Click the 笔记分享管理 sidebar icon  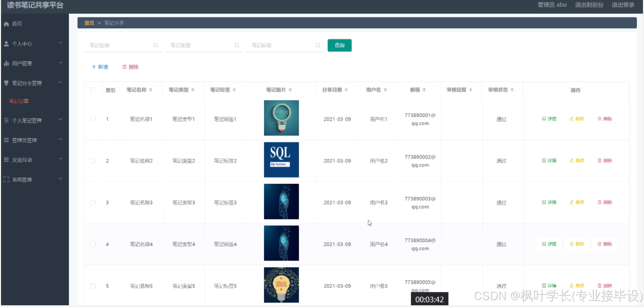(6, 83)
